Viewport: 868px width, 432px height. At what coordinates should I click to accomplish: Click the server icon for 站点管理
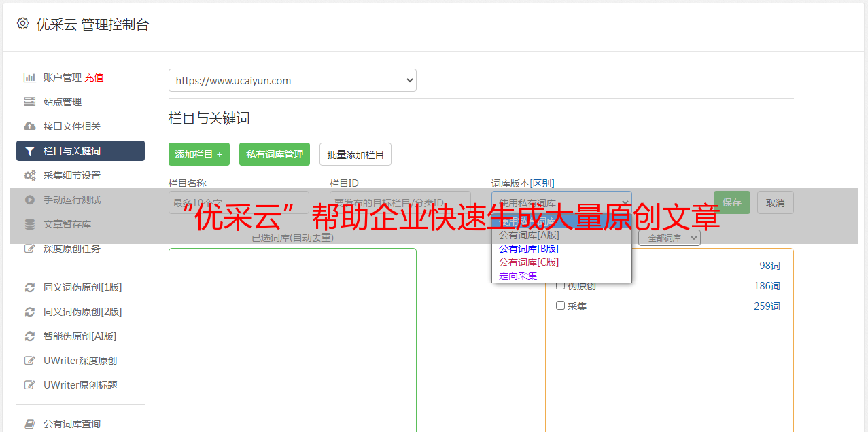pyautogui.click(x=30, y=102)
